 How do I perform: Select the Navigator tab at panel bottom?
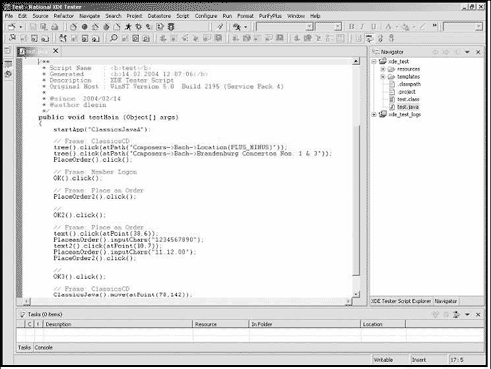(x=446, y=301)
